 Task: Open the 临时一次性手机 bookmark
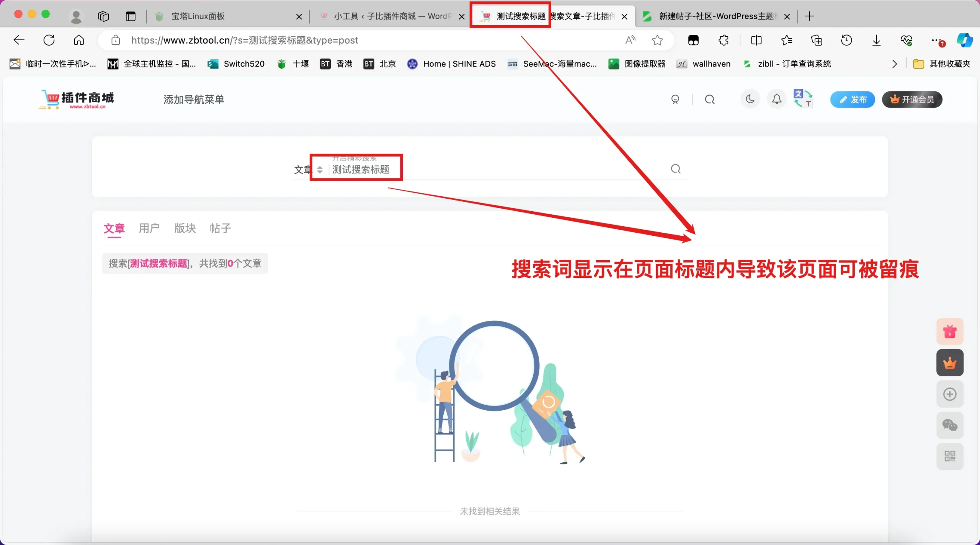[x=53, y=64]
